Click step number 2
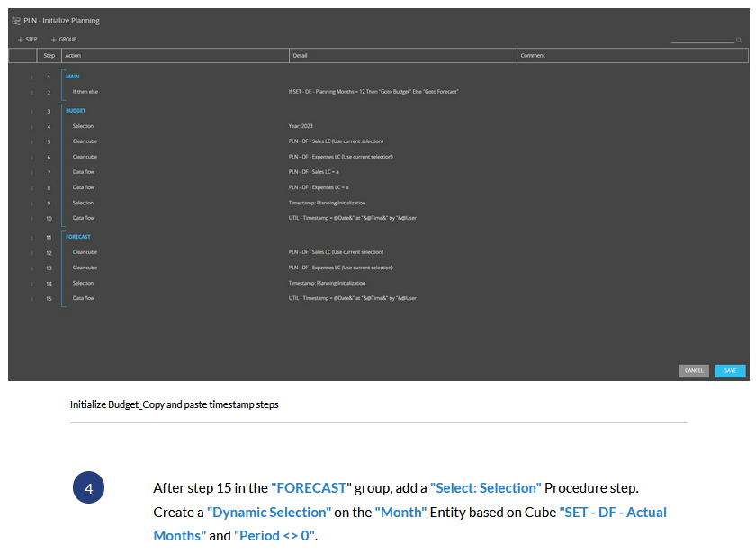Image resolution: width=756 pixels, height=554 pixels. click(49, 93)
